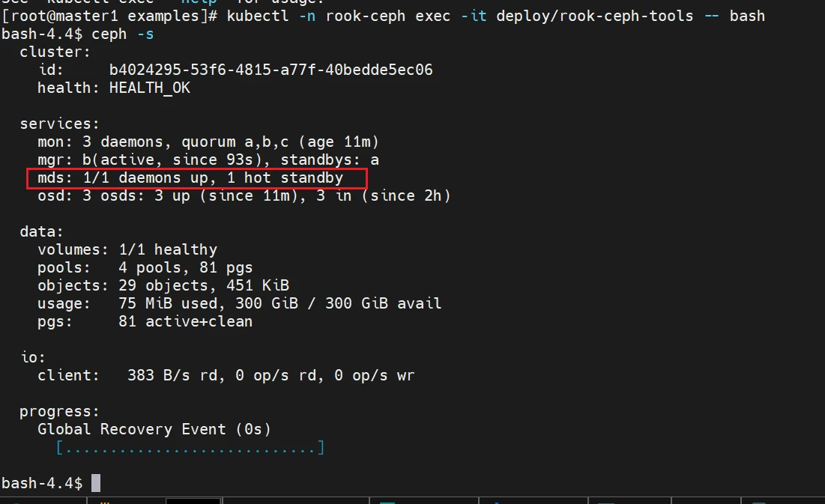Screen dimensions: 825x504
Task: Click the Global Recovery Event progress bar
Action: pyautogui.click(x=190, y=448)
